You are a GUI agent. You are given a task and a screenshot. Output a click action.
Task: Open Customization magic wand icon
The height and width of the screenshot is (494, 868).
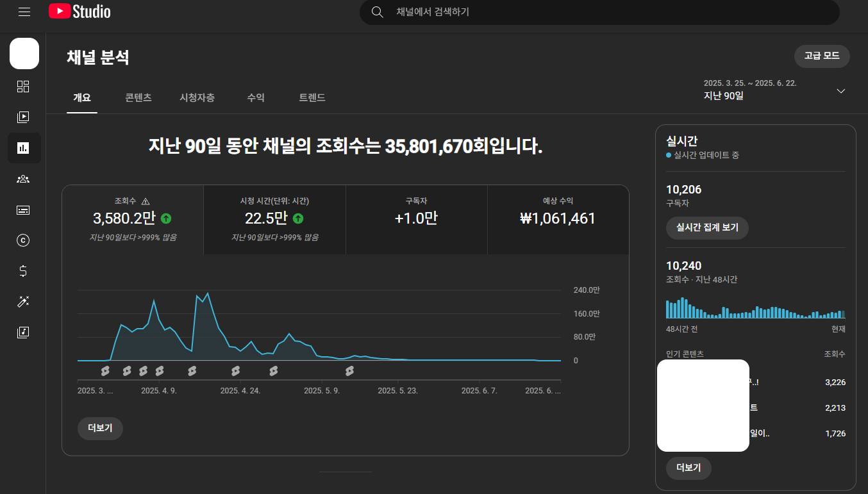tap(23, 302)
